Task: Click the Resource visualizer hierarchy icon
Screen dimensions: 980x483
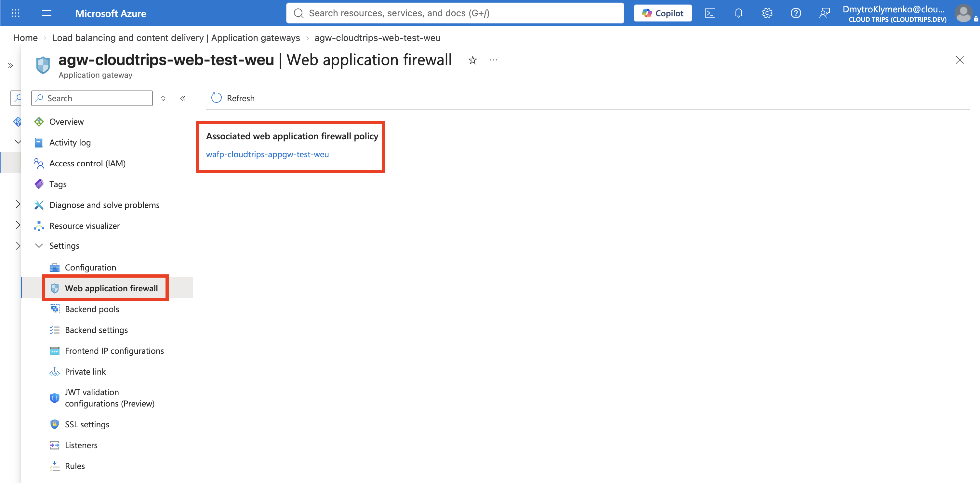Action: coord(39,226)
